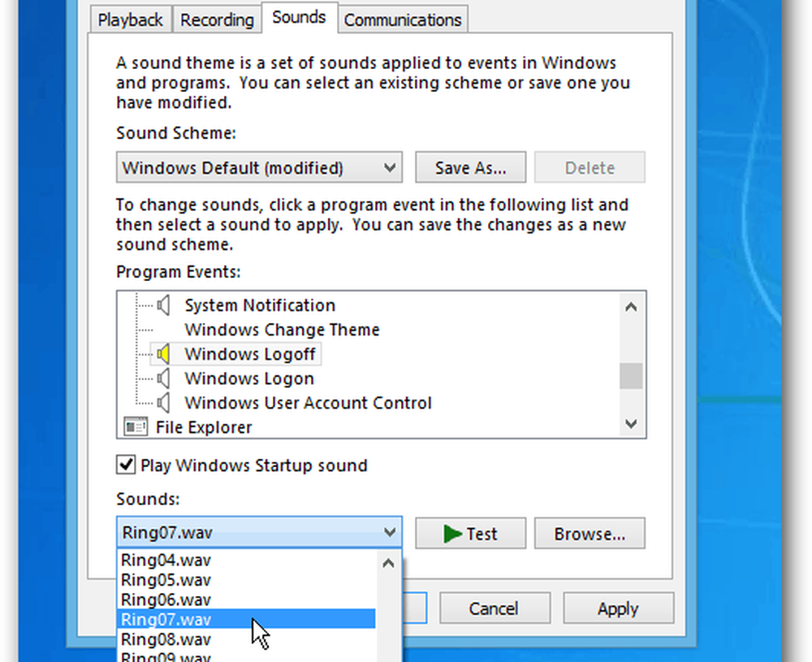The height and width of the screenshot is (662, 812).
Task: Click the Apply button
Action: pos(618,608)
